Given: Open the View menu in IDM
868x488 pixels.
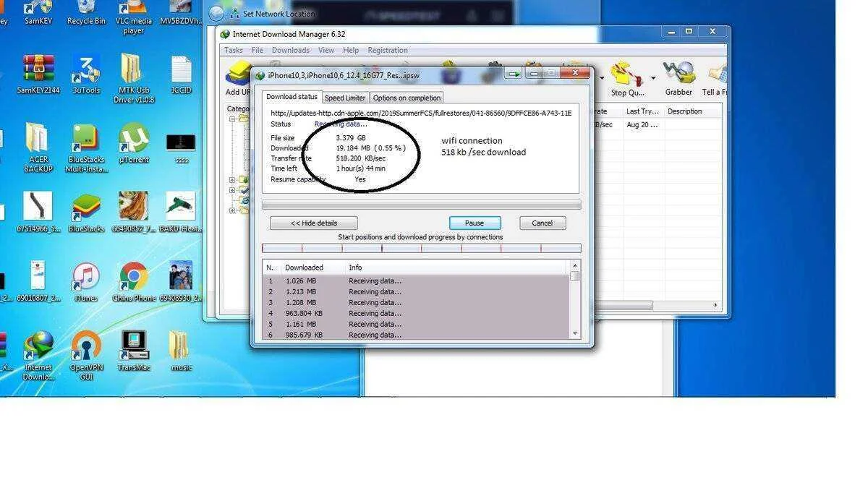Looking at the screenshot, I should pyautogui.click(x=326, y=51).
